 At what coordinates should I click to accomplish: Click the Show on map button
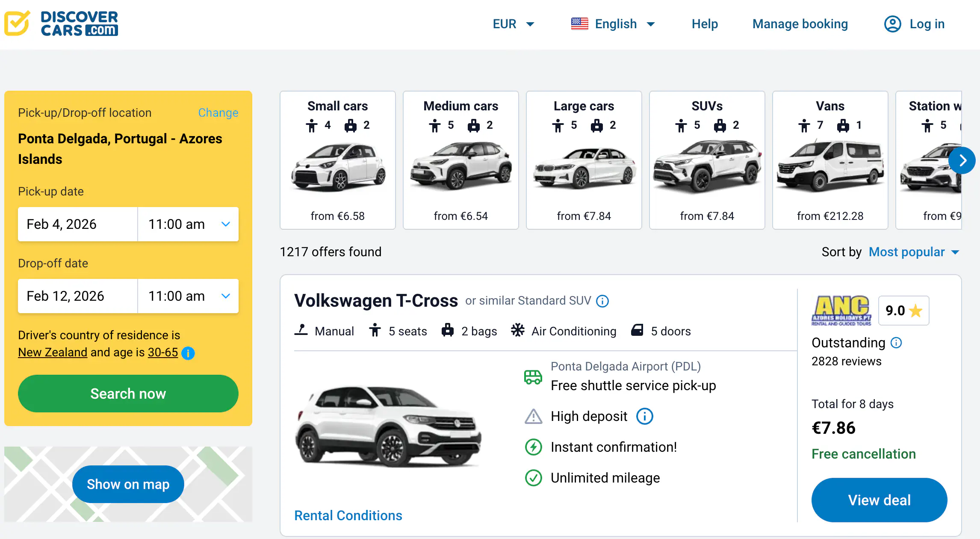click(x=128, y=484)
